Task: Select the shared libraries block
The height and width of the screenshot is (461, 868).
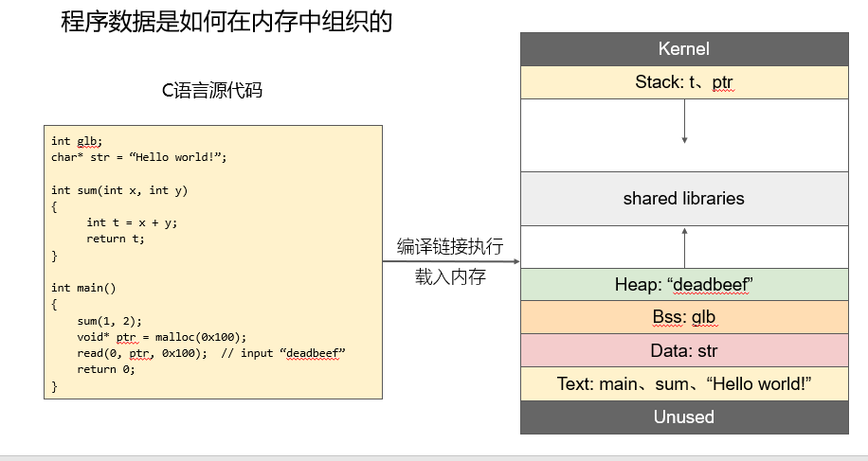Action: pyautogui.click(x=683, y=199)
